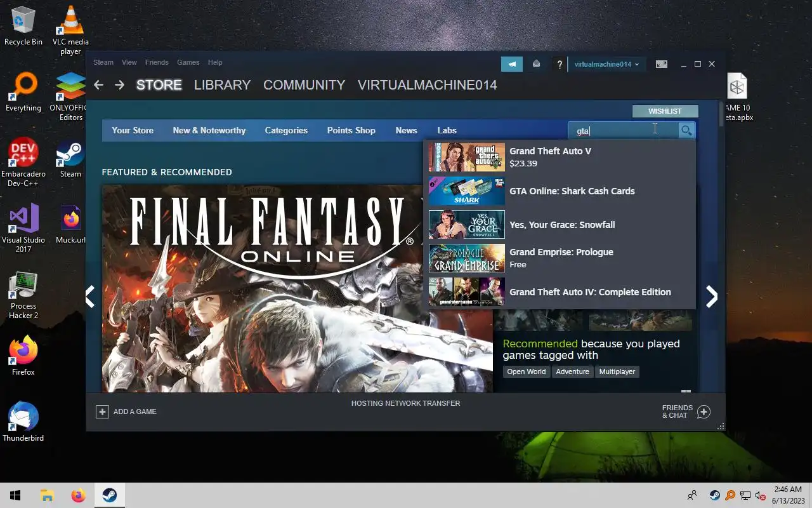Open the Friends & Chat plus icon
The image size is (812, 508).
point(704,411)
